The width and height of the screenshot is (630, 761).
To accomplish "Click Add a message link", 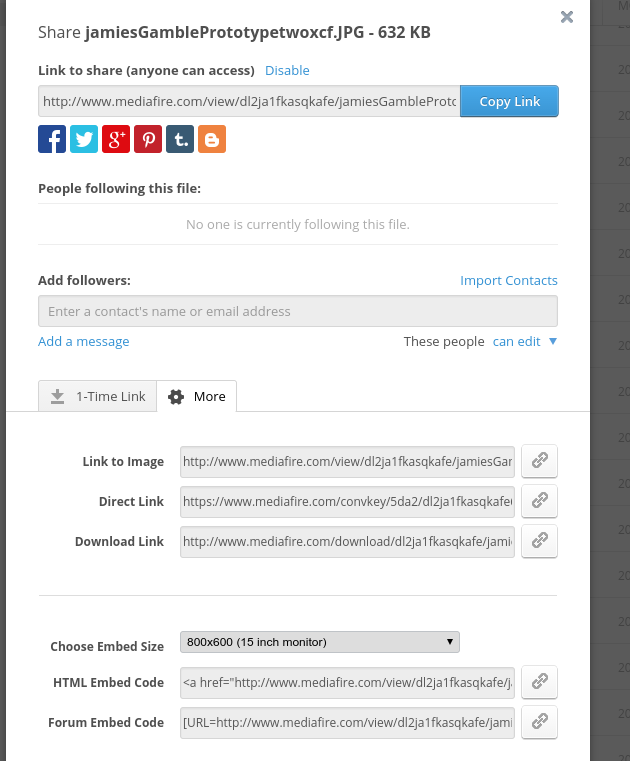I will (84, 342).
